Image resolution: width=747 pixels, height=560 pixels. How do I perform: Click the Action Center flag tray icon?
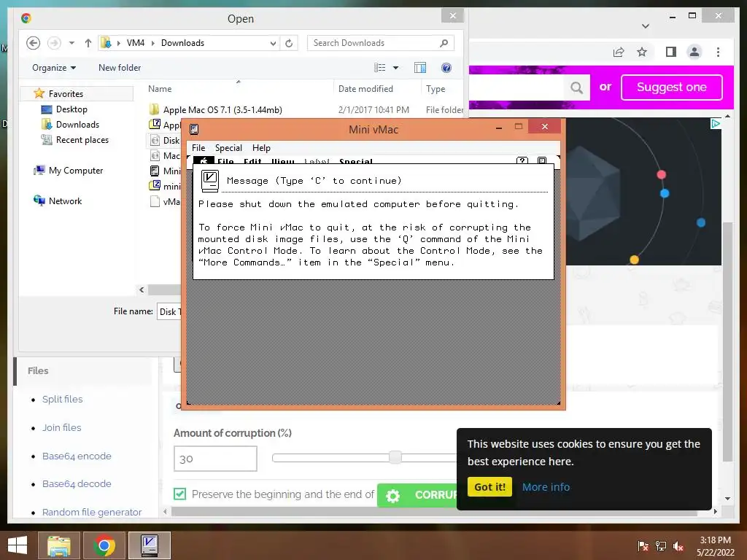coord(643,545)
